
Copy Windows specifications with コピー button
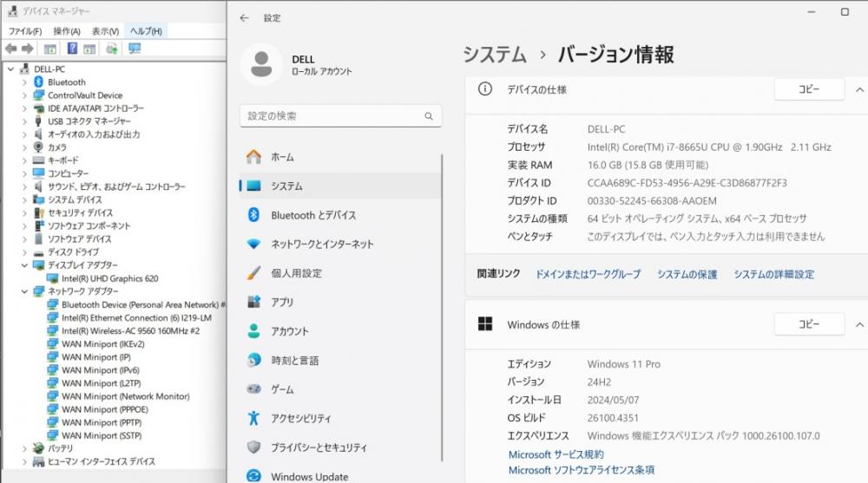809,324
